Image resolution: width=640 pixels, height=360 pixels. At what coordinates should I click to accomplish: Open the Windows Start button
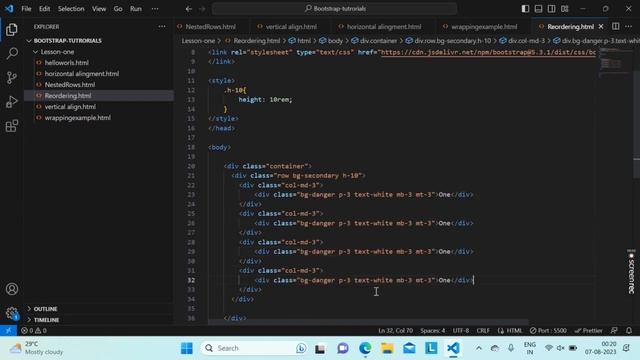[187, 348]
